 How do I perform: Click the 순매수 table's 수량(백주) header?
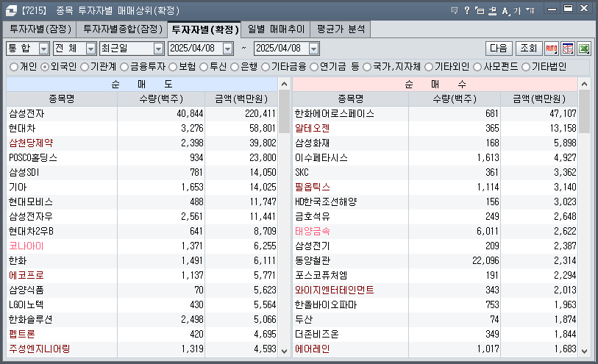[x=455, y=99]
